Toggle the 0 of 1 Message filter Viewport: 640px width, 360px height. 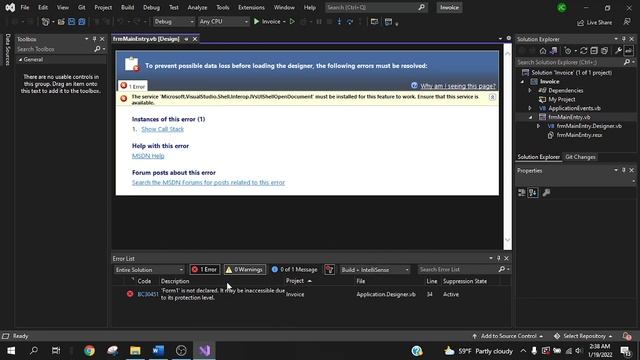294,269
